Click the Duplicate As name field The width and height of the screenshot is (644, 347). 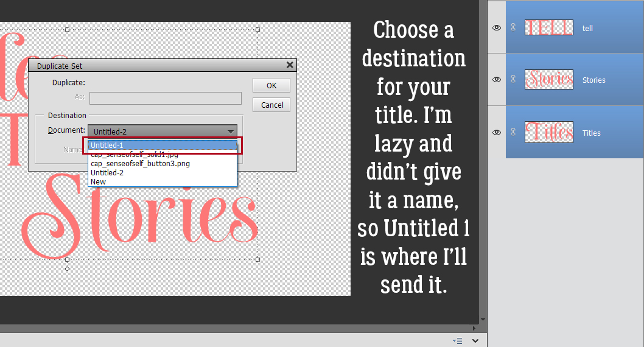pos(166,99)
